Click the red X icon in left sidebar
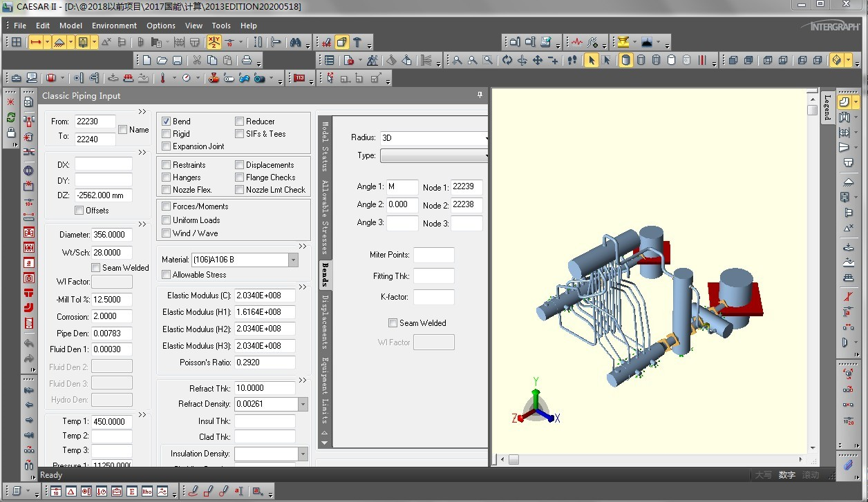The image size is (868, 502). coord(11,102)
